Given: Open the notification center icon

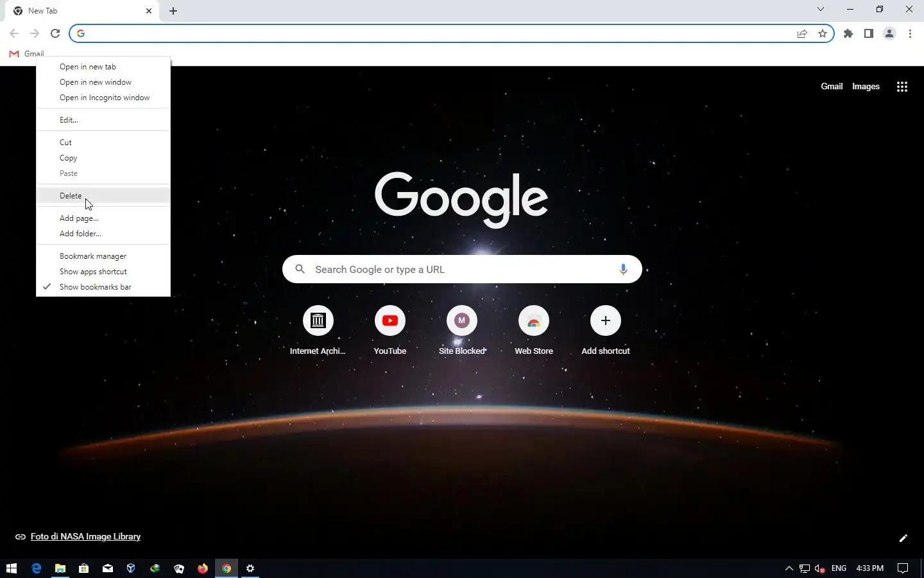Looking at the screenshot, I should pyautogui.click(x=903, y=568).
